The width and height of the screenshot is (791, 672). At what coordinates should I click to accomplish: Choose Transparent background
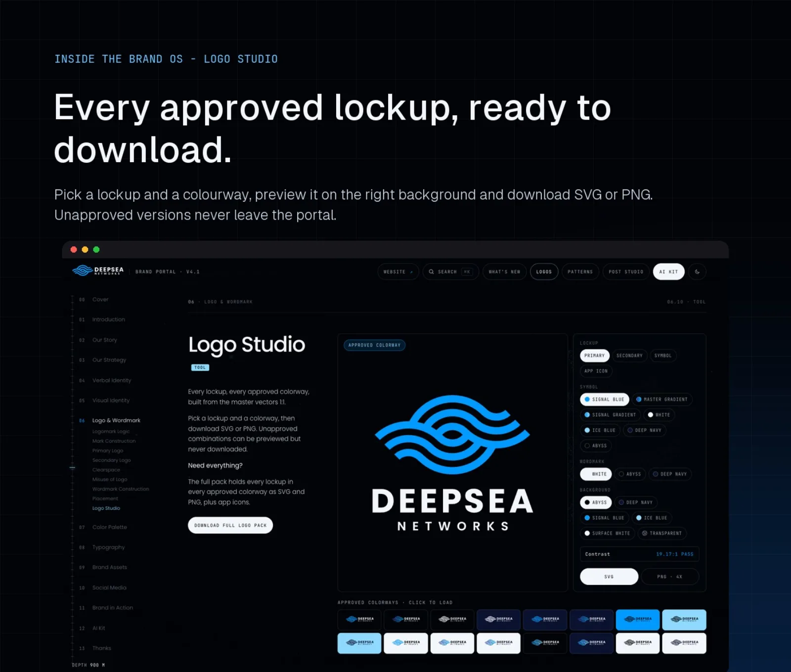pos(661,533)
